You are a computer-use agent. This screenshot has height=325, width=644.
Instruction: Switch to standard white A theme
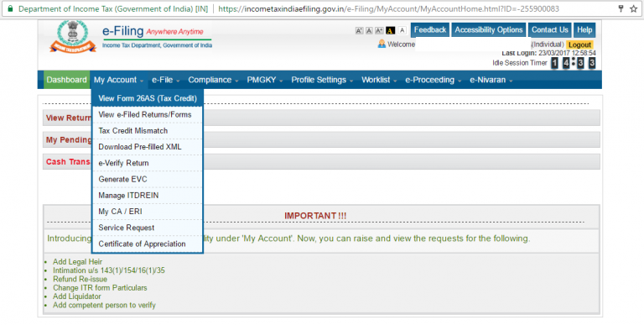pos(402,30)
